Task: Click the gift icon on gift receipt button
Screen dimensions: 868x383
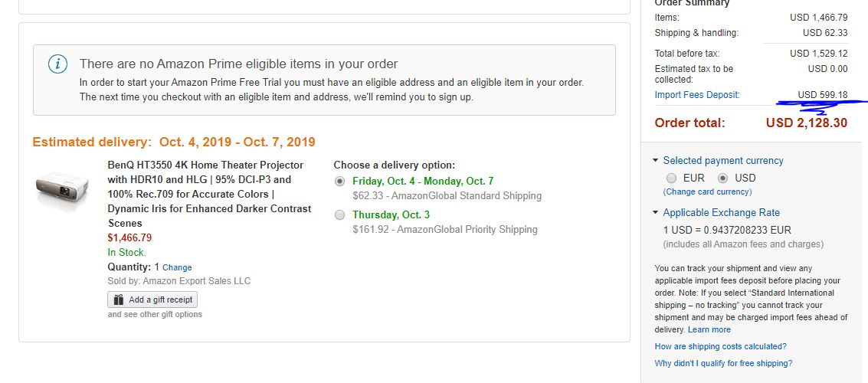Action: point(119,300)
